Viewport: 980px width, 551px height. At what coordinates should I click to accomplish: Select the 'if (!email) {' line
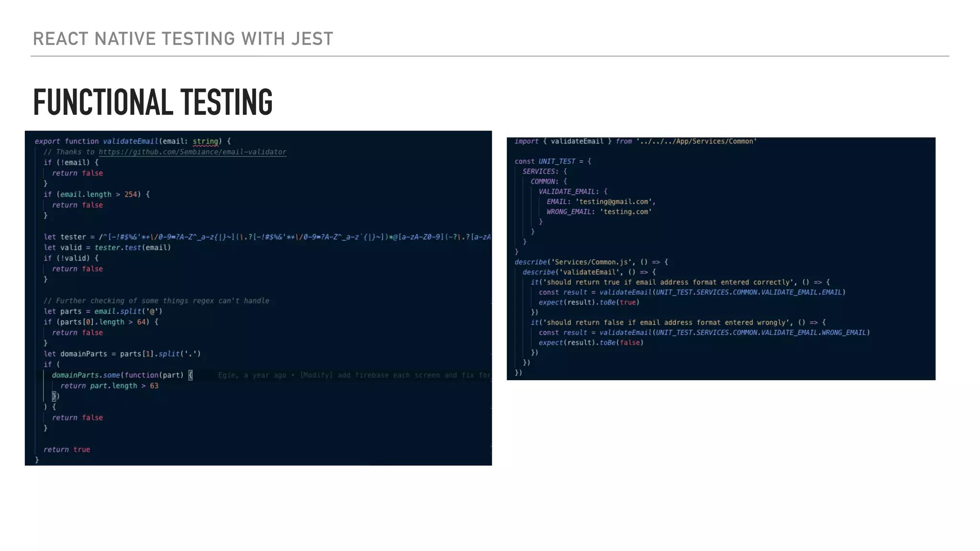click(71, 163)
